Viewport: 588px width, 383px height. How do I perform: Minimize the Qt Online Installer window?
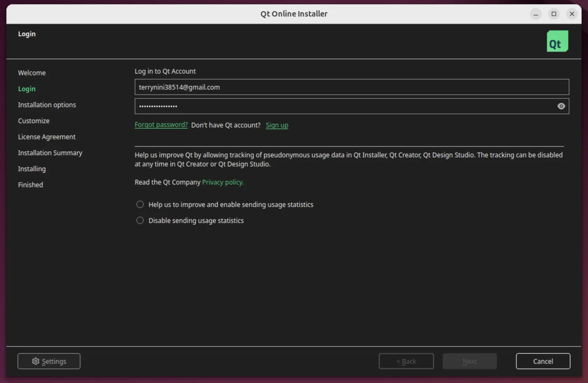535,14
